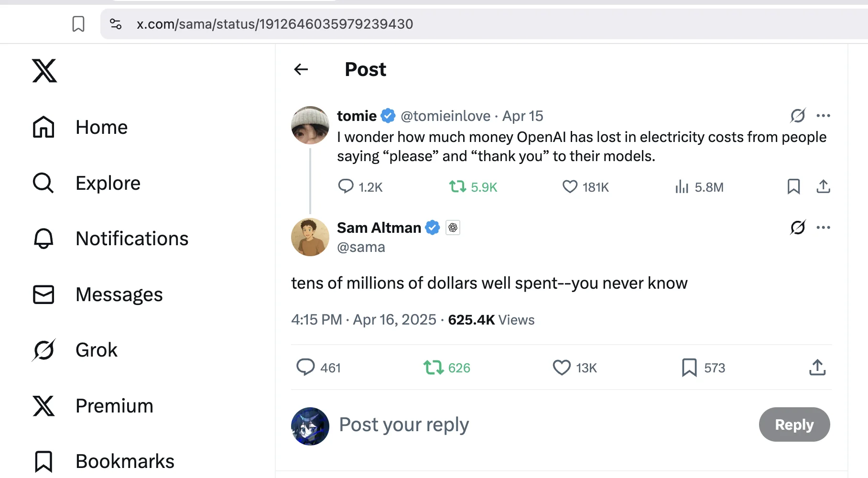Image resolution: width=868 pixels, height=478 pixels.
Task: Click the Post your reply field
Action: (403, 424)
